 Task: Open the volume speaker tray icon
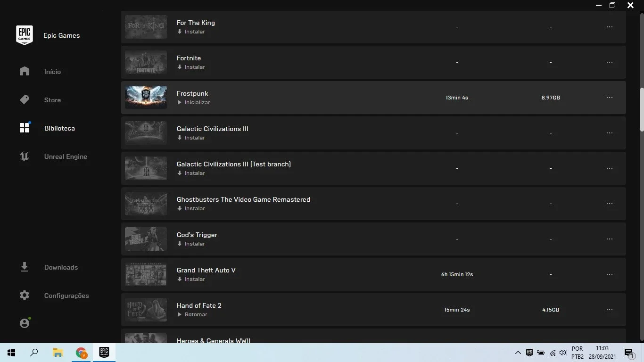tap(562, 353)
